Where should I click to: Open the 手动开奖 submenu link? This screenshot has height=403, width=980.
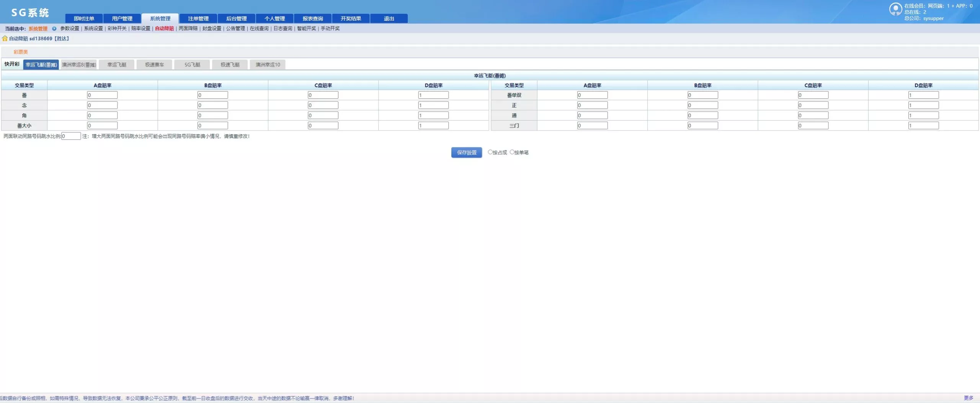tap(330, 28)
